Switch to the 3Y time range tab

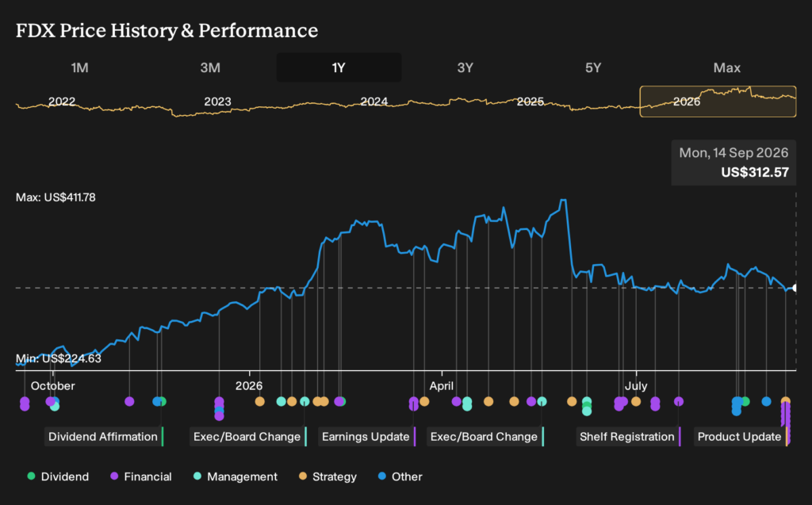click(465, 68)
